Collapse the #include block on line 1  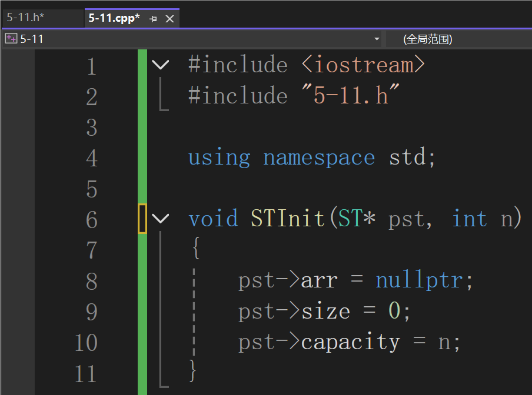[x=161, y=65]
